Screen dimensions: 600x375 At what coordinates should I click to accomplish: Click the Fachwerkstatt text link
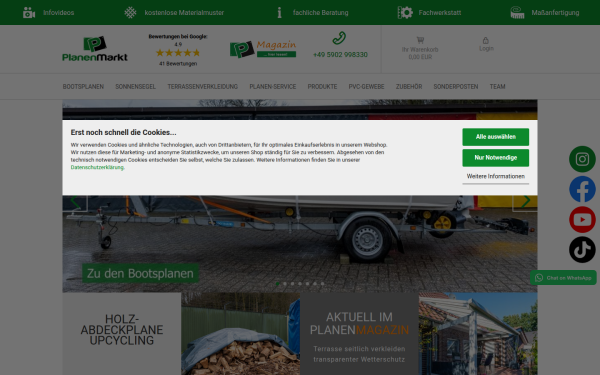[440, 13]
